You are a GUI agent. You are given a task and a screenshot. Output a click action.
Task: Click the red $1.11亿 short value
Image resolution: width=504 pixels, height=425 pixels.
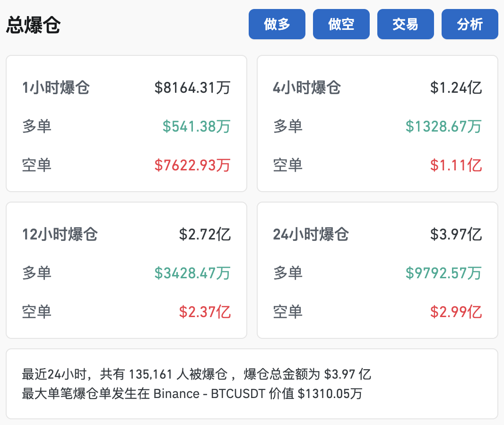tap(456, 166)
